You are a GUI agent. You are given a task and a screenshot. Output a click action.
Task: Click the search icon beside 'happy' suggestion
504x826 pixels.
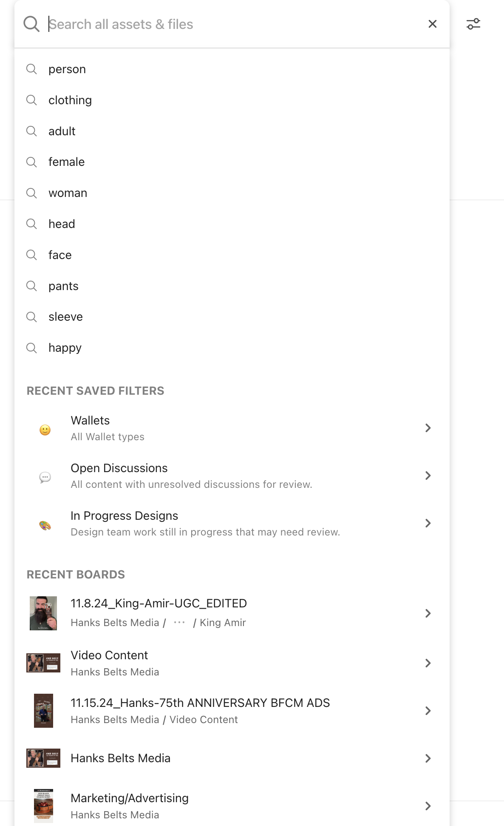31,348
